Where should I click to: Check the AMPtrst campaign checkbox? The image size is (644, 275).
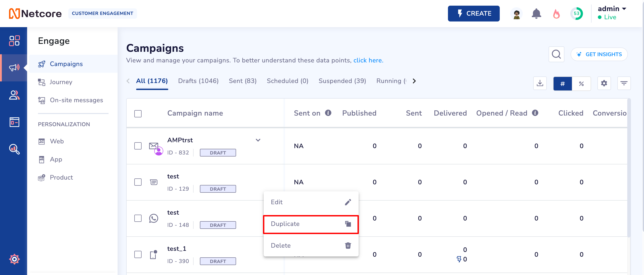pyautogui.click(x=138, y=146)
